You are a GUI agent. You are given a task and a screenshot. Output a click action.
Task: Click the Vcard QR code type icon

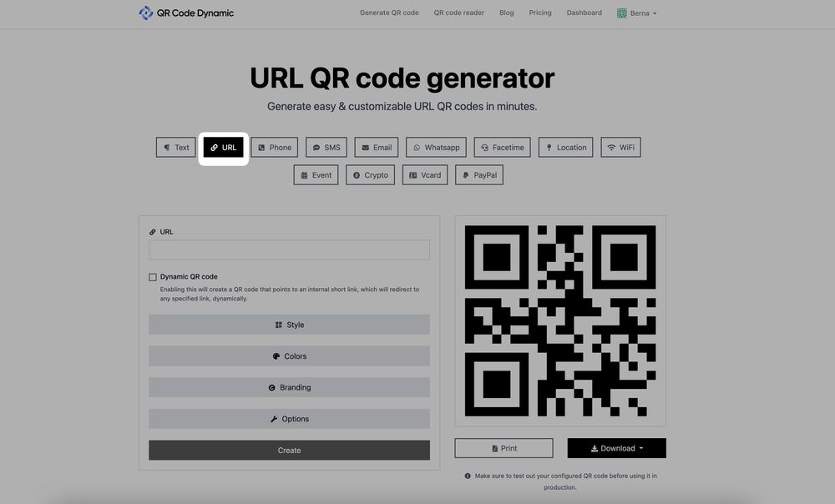pos(411,174)
